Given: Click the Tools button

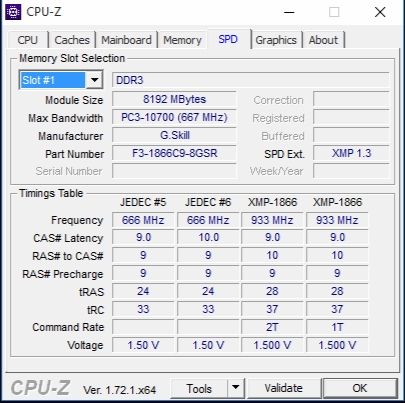Looking at the screenshot, I should (199, 388).
